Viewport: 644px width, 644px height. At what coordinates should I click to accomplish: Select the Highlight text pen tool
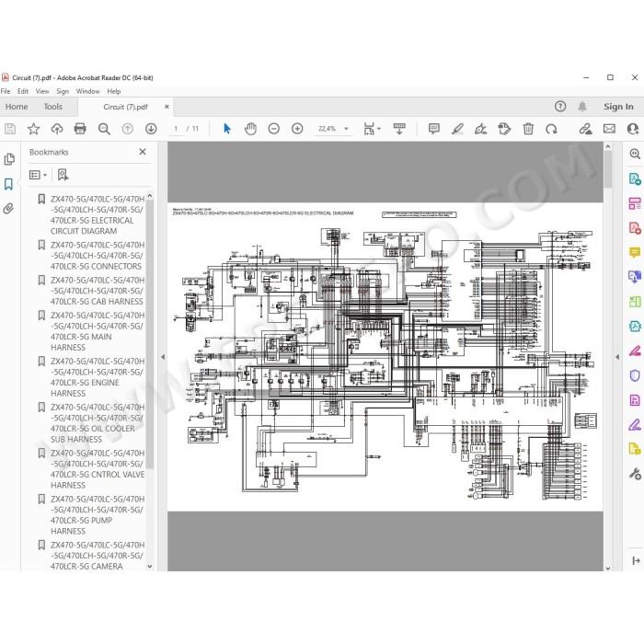tap(457, 129)
